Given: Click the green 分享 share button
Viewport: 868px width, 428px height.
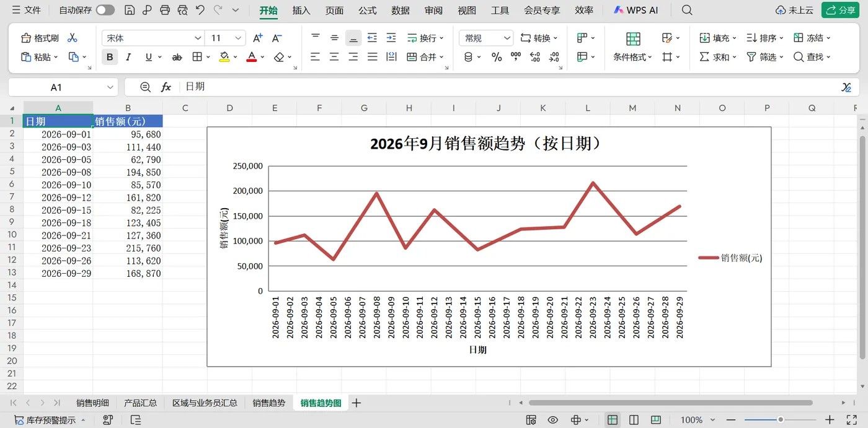Looking at the screenshot, I should [840, 10].
